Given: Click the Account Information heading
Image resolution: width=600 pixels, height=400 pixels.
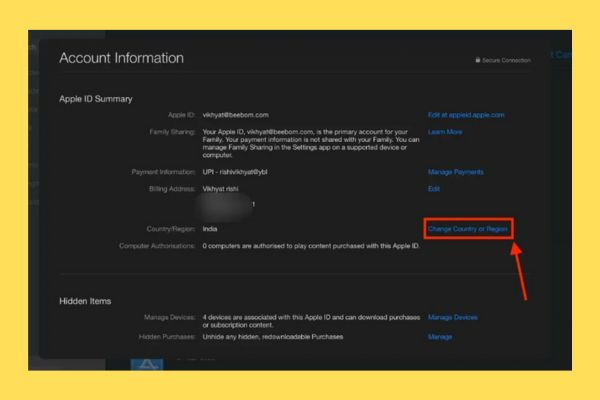Looking at the screenshot, I should (x=121, y=58).
